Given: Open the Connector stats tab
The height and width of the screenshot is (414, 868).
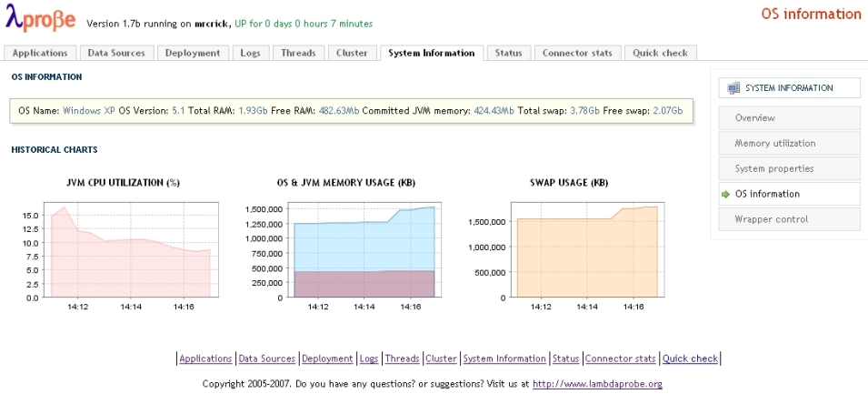Looking at the screenshot, I should (577, 53).
